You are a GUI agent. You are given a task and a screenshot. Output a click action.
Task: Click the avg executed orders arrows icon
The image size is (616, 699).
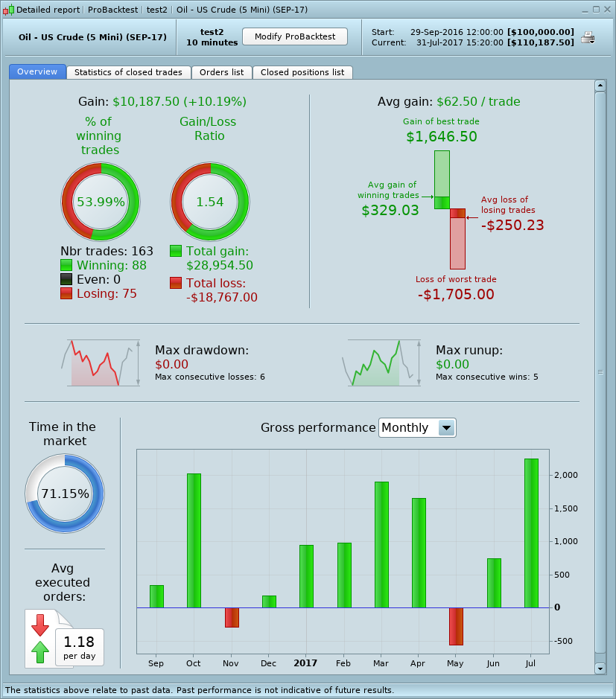pos(40,639)
